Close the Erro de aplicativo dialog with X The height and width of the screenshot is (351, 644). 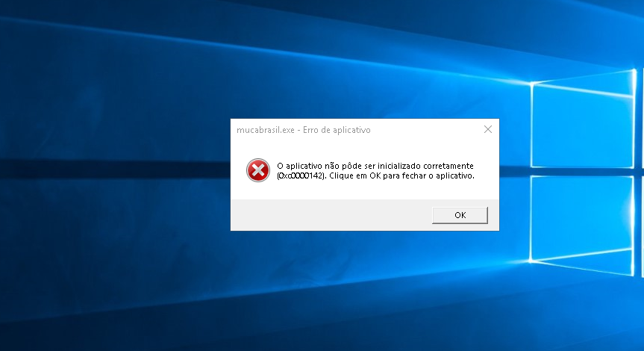tap(488, 129)
